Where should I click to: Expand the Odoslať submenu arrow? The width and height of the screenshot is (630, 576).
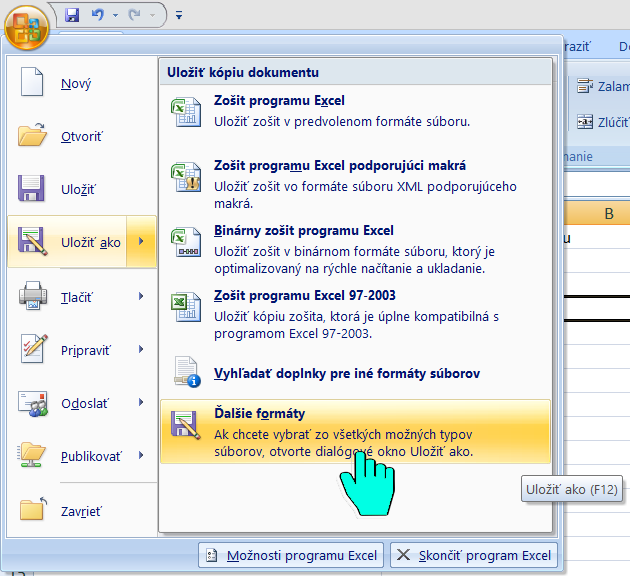point(141,402)
